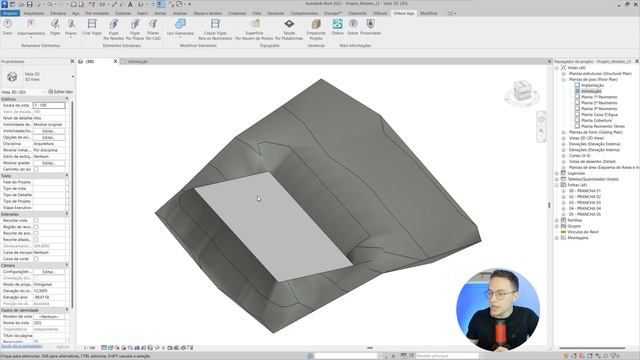Click Editar button for Mostrar grades
Screen dimensions: 640x360
[49, 163]
